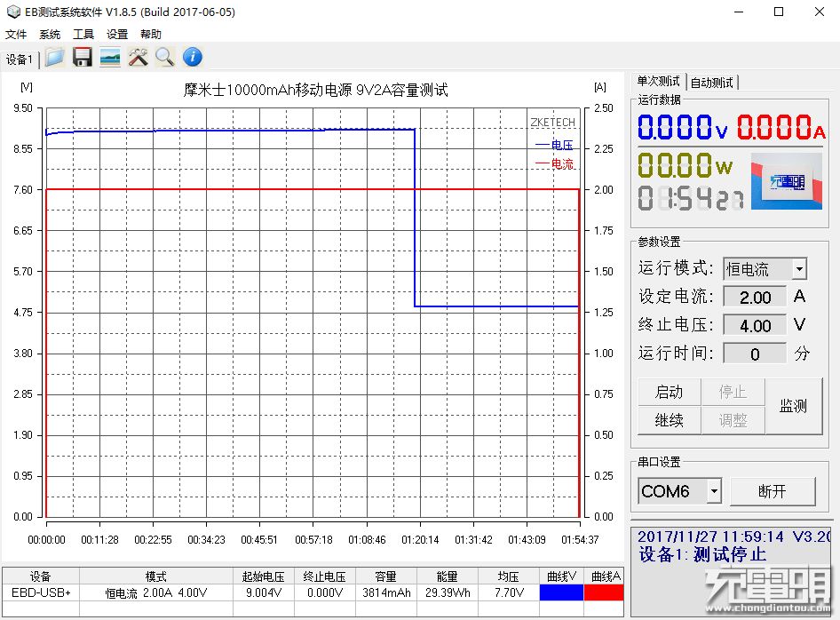840x620 pixels.
Task: Click the 00.00W power readout
Action: pyautogui.click(x=685, y=165)
